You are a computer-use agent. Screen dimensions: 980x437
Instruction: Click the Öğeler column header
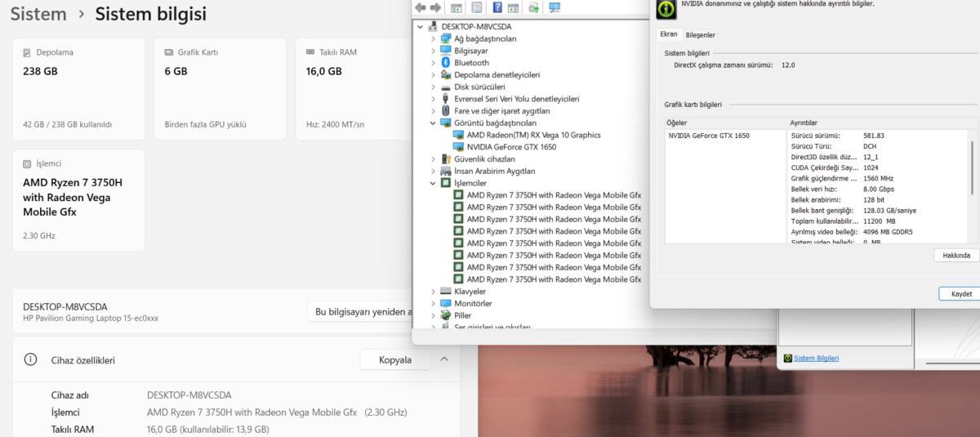coord(677,123)
